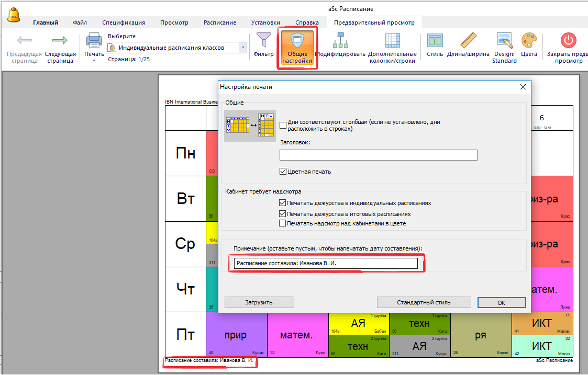Uncheck Печатать дежурства в индивидуальных расписаниях

[283, 203]
